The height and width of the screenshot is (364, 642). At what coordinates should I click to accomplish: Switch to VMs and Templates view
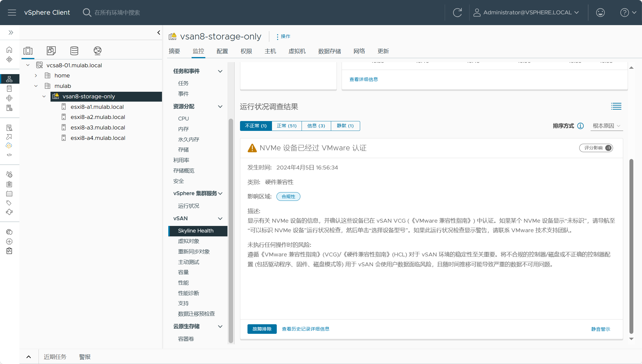51,51
